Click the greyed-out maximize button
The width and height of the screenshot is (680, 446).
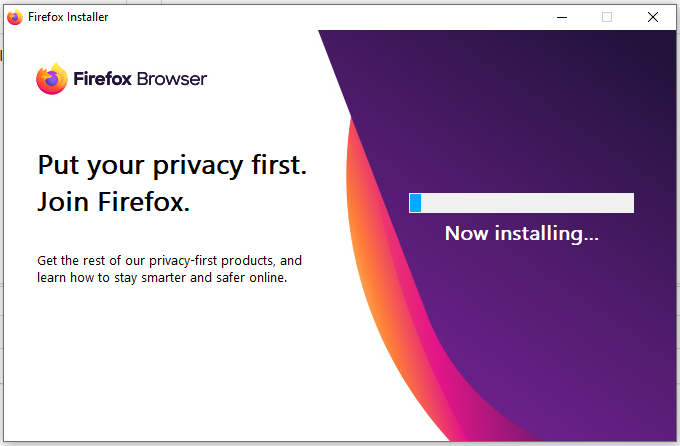coord(607,17)
